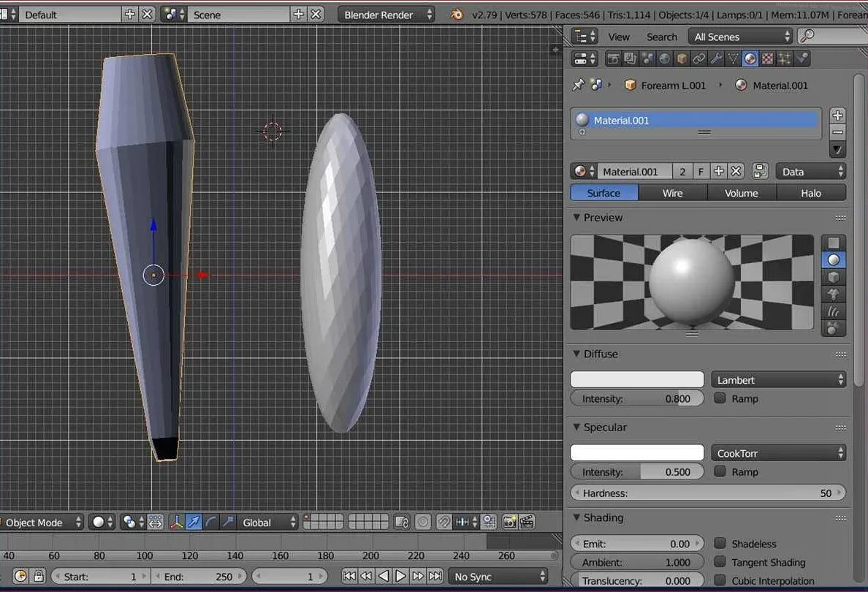Click the pin icon beside Forearm L.001

pyautogui.click(x=579, y=85)
